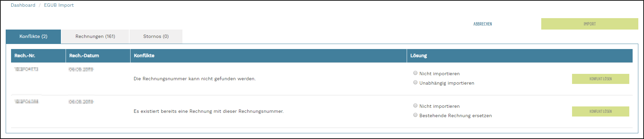The width and height of the screenshot is (644, 139).
Task: Click the 'Rechnungsnummer kann nicht gefunden werden' message
Action: point(194,79)
